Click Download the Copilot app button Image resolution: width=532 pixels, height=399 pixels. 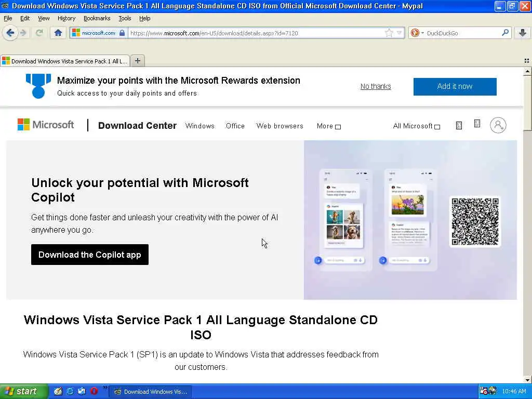tap(89, 255)
